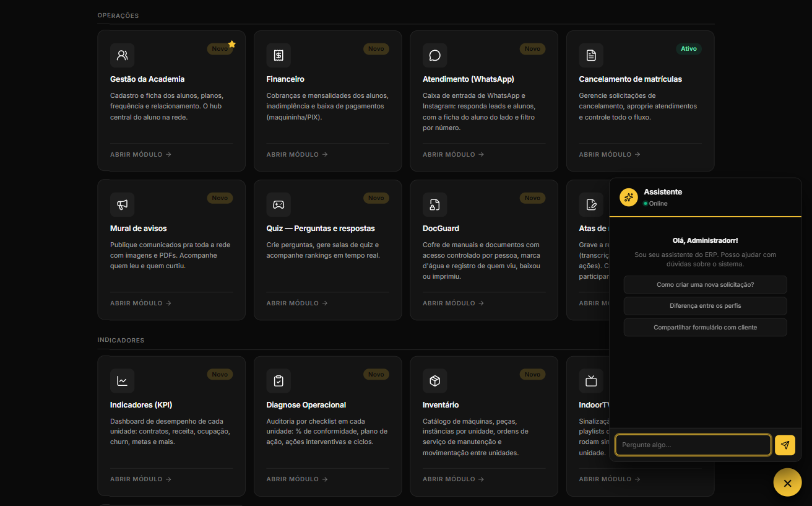This screenshot has height=506, width=812.
Task: Open the Inventário module via Abrir Módulo
Action: click(453, 479)
